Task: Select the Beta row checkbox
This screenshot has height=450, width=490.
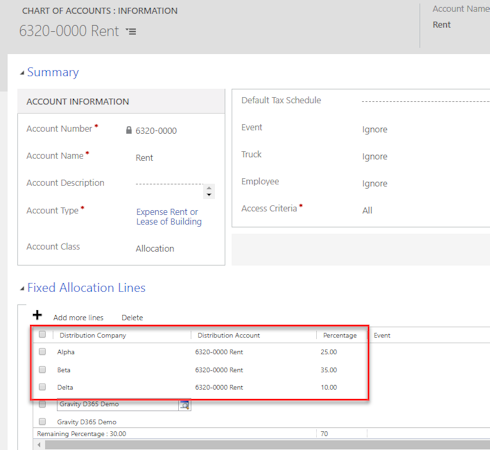Action: click(42, 369)
